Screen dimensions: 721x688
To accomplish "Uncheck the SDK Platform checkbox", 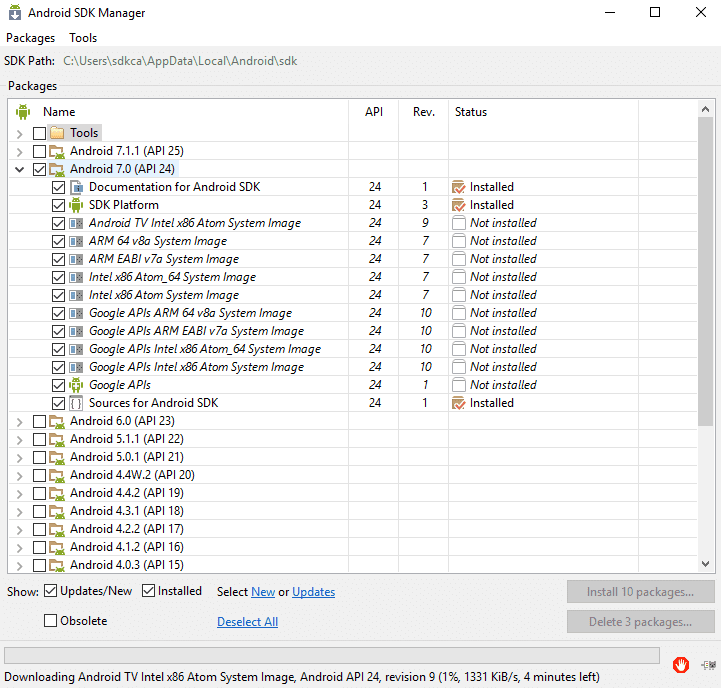I will point(58,205).
